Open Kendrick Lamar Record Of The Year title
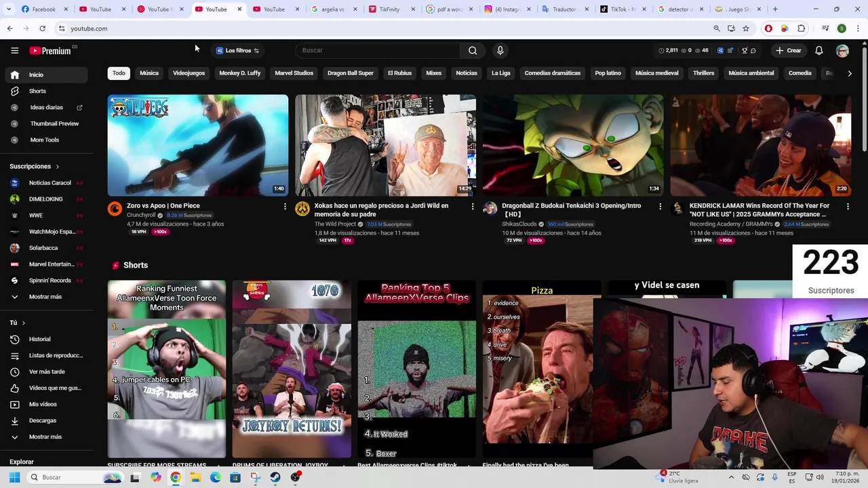The height and width of the screenshot is (488, 868). [x=759, y=209]
